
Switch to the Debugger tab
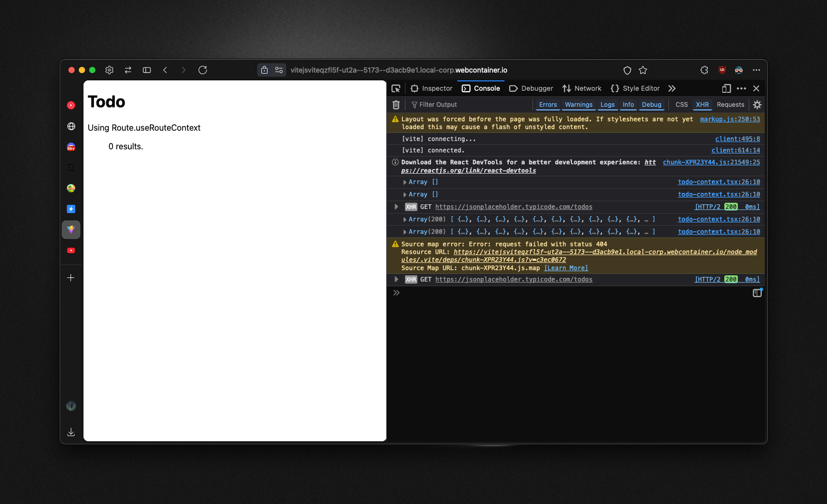point(531,89)
